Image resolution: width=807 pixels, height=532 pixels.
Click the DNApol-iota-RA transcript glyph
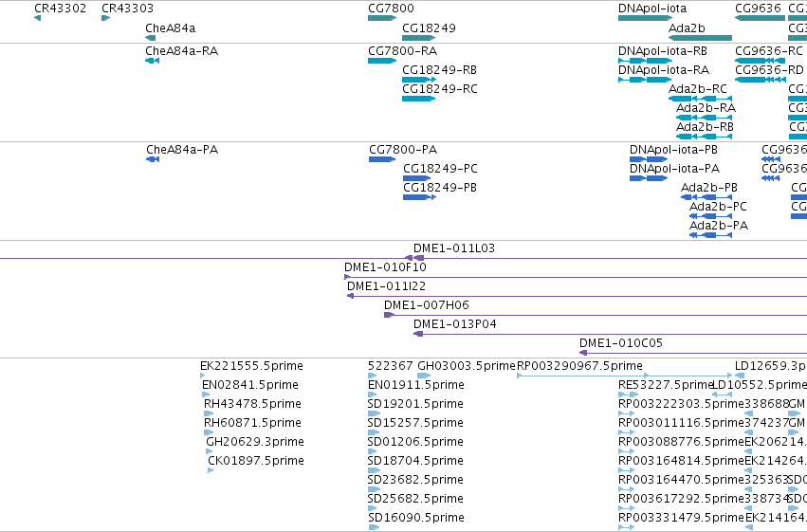(x=646, y=80)
